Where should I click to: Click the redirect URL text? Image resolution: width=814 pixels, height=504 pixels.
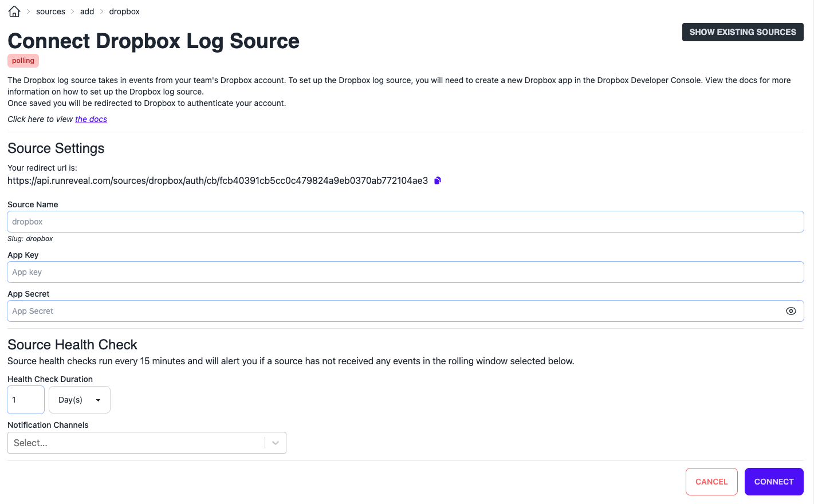click(218, 180)
